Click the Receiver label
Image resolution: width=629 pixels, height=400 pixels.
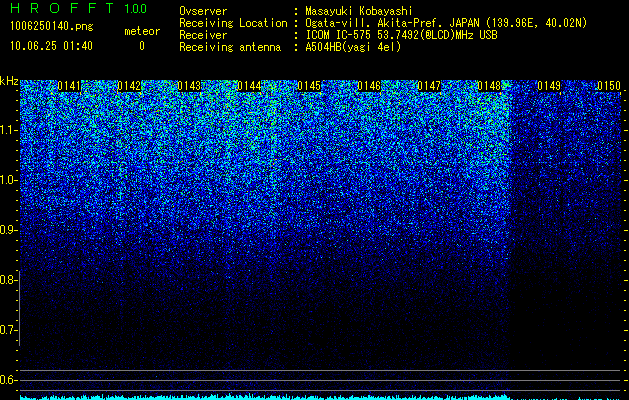pos(203,35)
